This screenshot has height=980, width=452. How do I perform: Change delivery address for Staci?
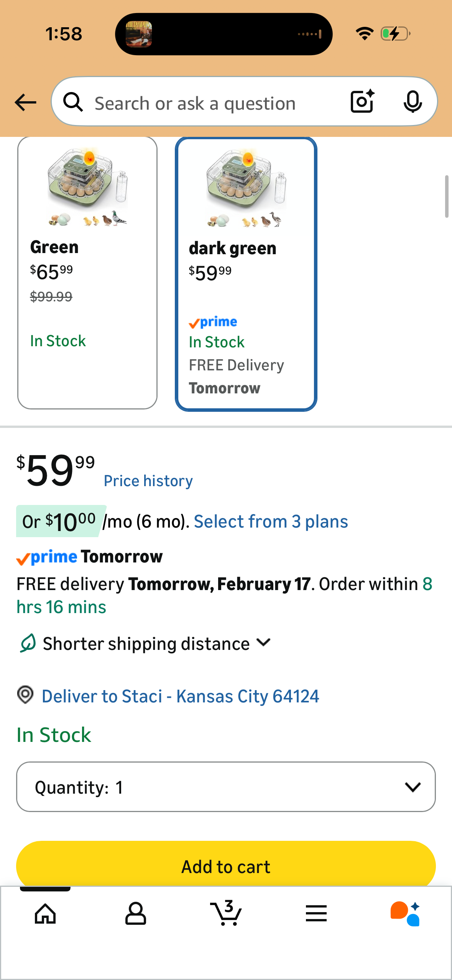[180, 696]
